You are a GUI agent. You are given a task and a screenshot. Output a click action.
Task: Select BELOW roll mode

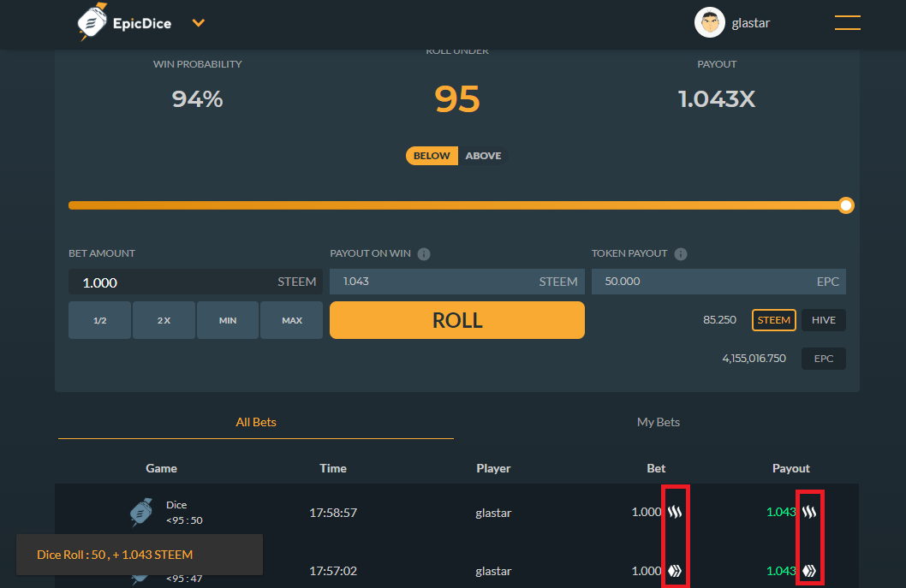pos(432,156)
